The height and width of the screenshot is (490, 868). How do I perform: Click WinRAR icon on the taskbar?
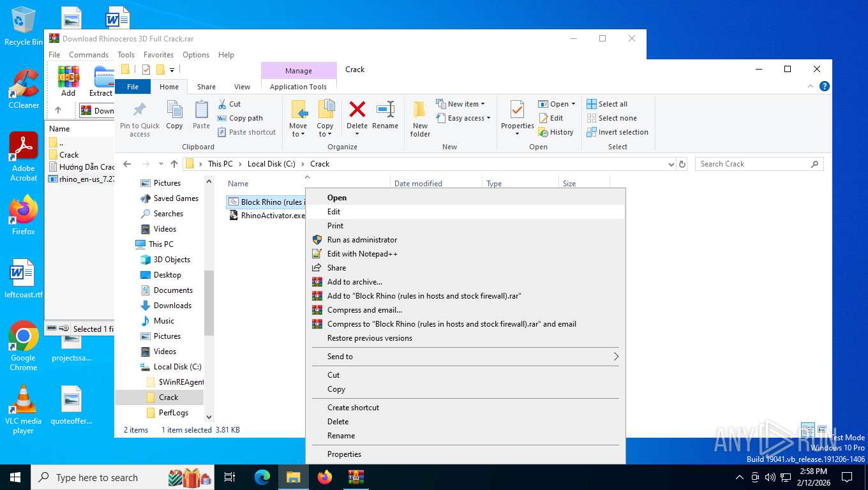[355, 477]
